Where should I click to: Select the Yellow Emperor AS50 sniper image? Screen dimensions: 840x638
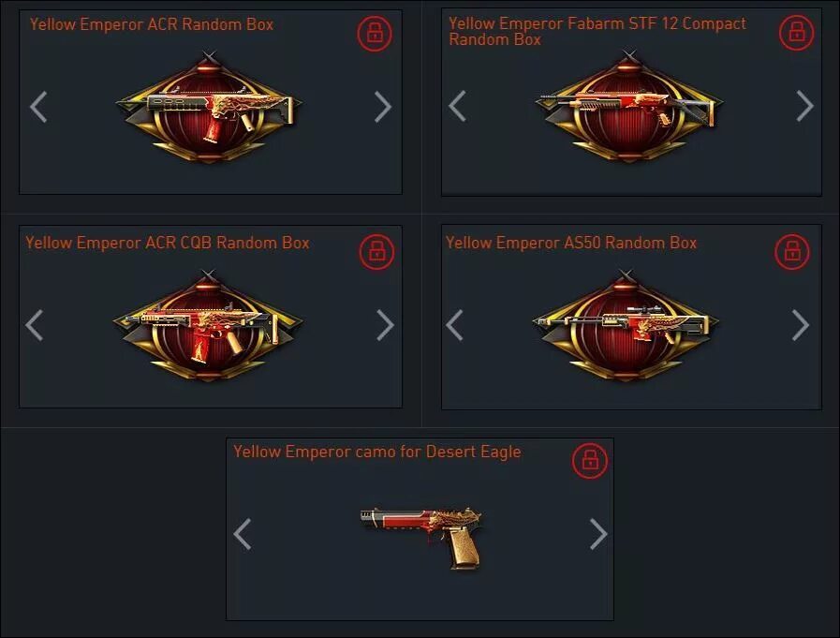tap(626, 325)
